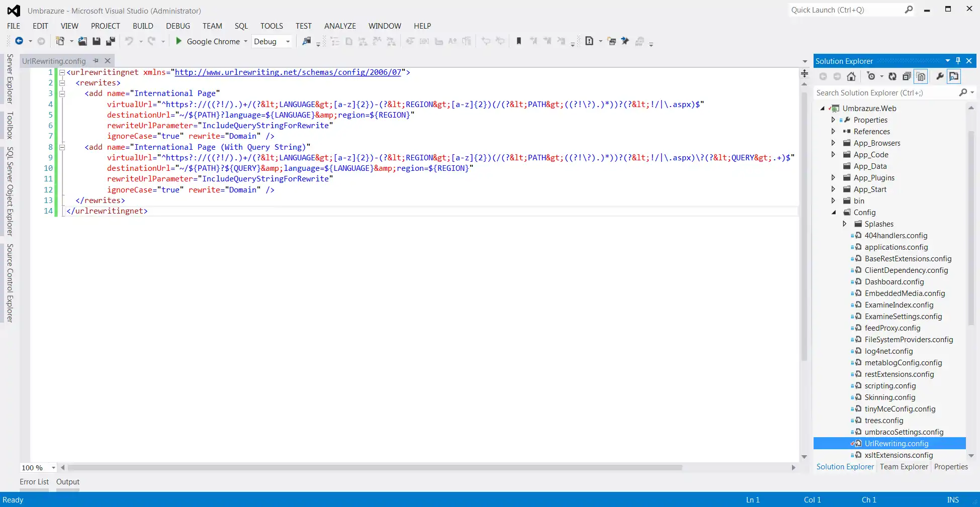This screenshot has width=980, height=507.
Task: Open Solution Explorer window options dropdown arrow
Action: coord(948,61)
